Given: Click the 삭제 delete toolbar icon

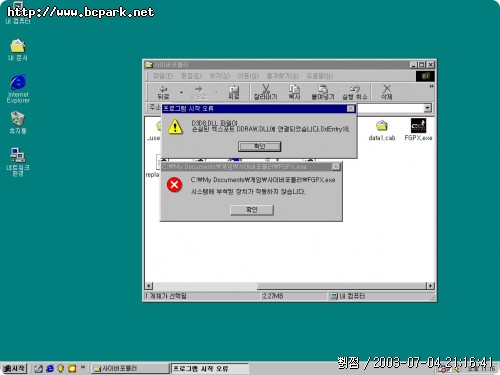Looking at the screenshot, I should (387, 92).
